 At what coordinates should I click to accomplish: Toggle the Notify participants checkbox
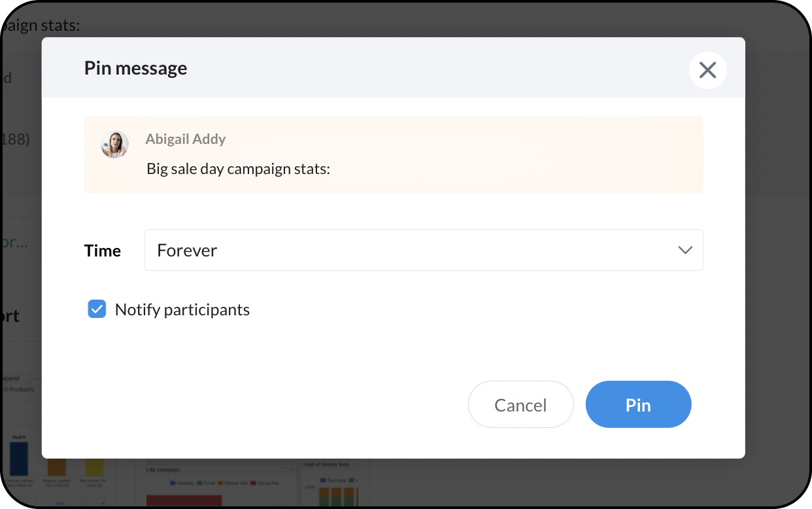click(97, 309)
